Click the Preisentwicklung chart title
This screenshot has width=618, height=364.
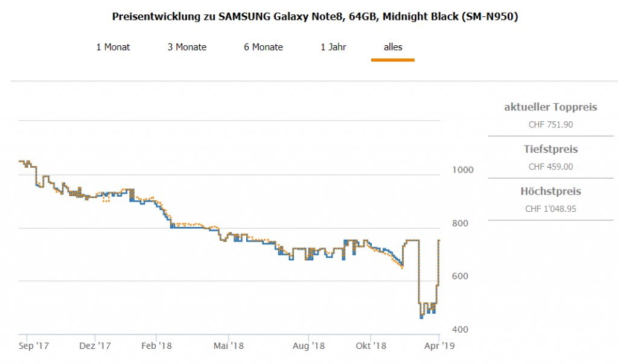coord(315,17)
